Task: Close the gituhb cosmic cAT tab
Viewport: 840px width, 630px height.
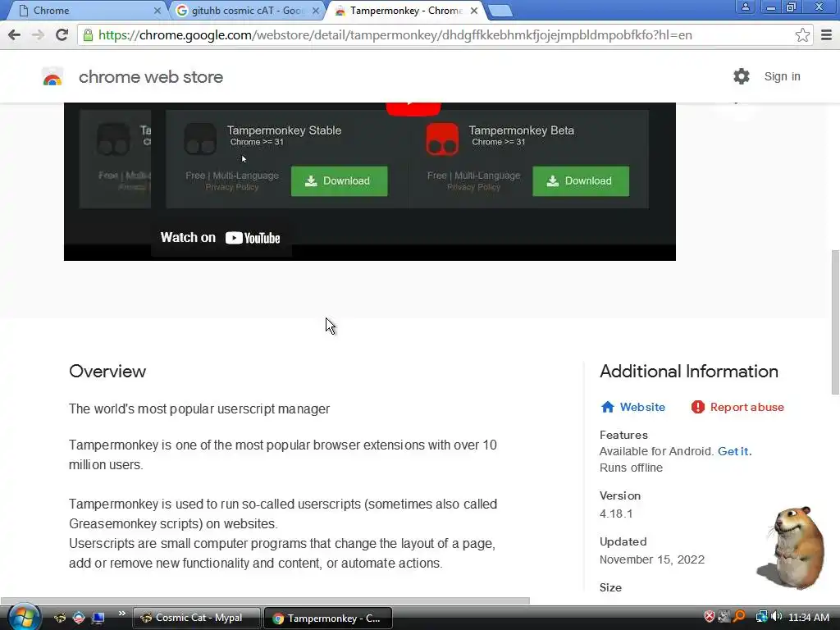Action: click(x=316, y=11)
